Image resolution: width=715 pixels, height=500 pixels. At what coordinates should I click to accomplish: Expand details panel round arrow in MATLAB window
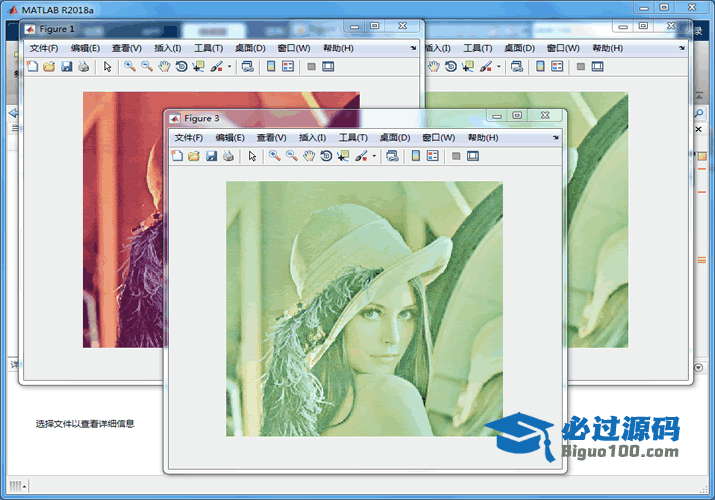[x=698, y=367]
